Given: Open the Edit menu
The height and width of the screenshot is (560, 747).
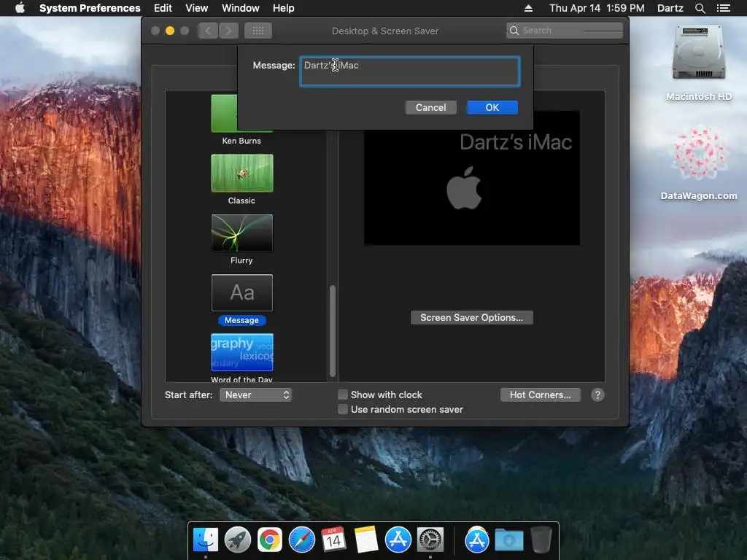Looking at the screenshot, I should tap(163, 8).
